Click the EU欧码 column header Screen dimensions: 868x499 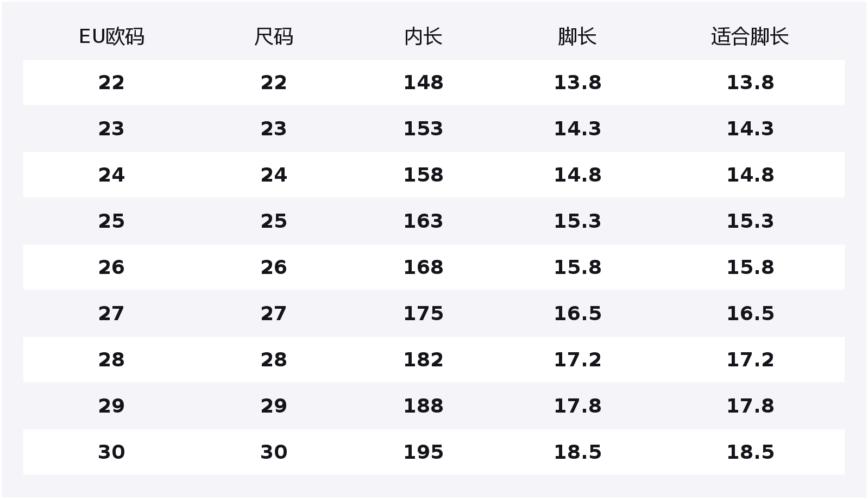click(x=111, y=36)
